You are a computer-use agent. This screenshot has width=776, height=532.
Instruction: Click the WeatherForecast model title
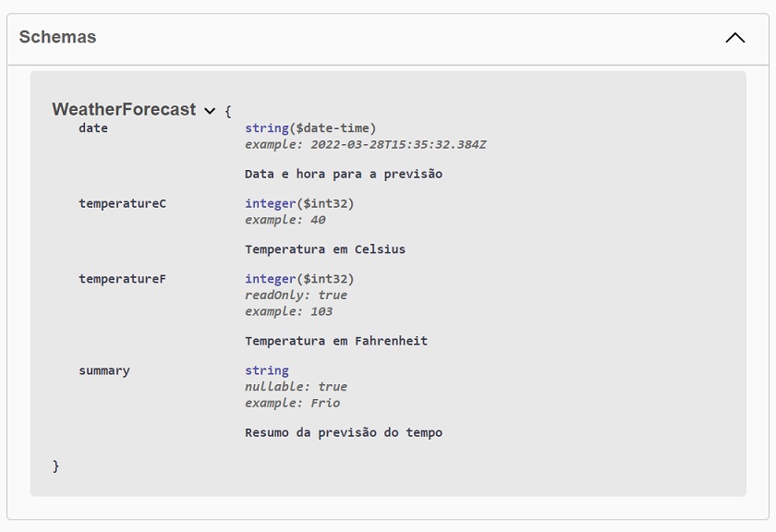click(124, 109)
